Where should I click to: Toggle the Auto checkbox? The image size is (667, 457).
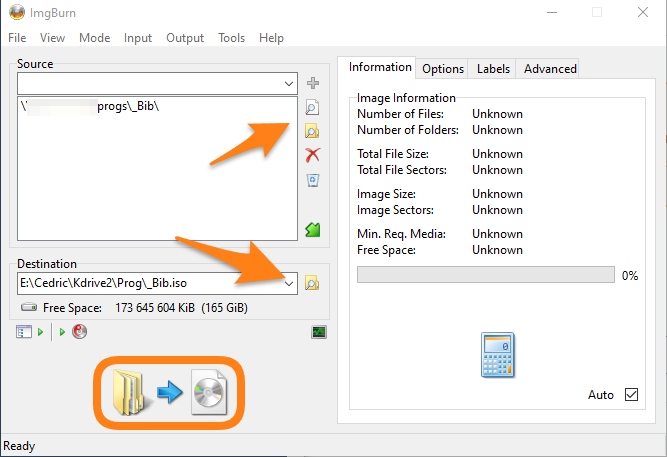630,395
